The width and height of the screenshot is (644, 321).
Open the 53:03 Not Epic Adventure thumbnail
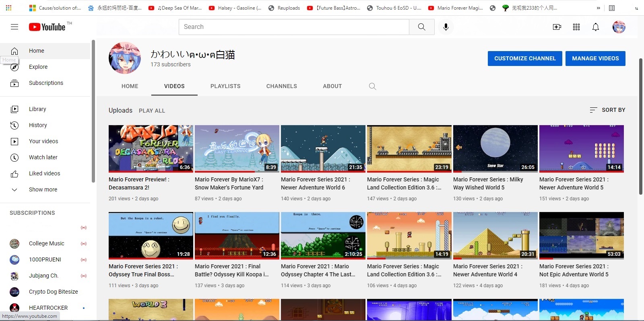pos(582,235)
